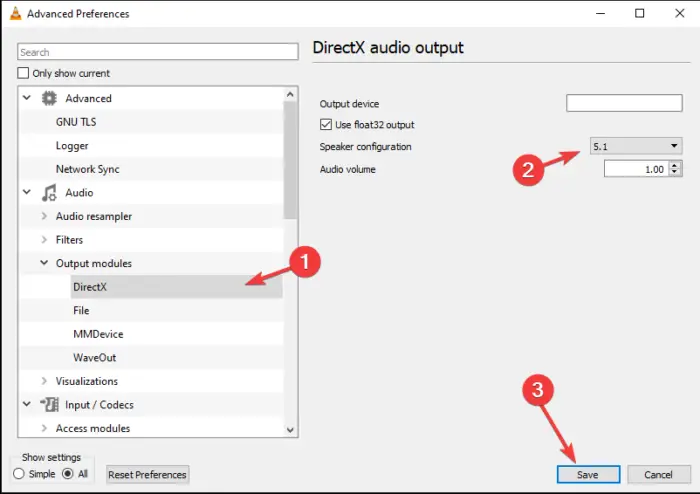Open the Speaker configuration dropdown
The height and width of the screenshot is (494, 700).
[x=636, y=146]
